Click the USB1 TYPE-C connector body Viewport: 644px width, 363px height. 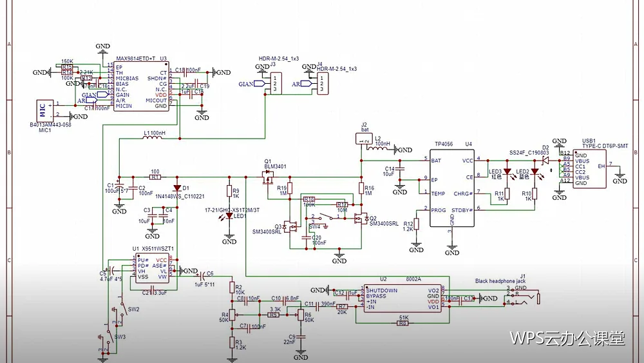tap(590, 169)
